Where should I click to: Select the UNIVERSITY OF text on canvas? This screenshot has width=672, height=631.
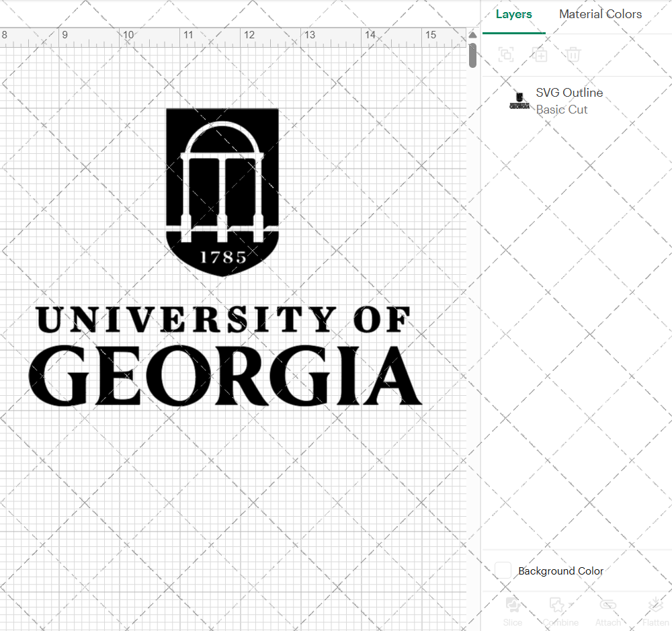coord(224,320)
